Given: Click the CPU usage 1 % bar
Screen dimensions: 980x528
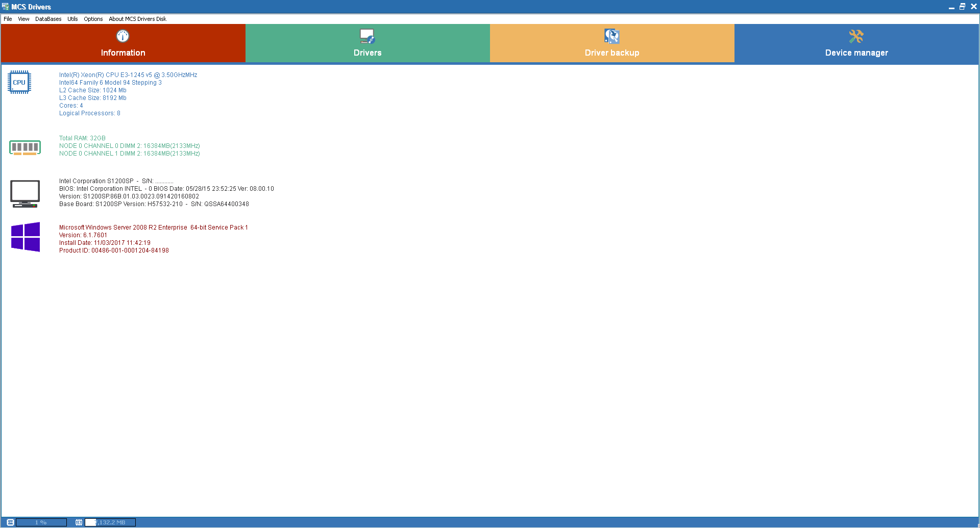Looking at the screenshot, I should tap(41, 522).
